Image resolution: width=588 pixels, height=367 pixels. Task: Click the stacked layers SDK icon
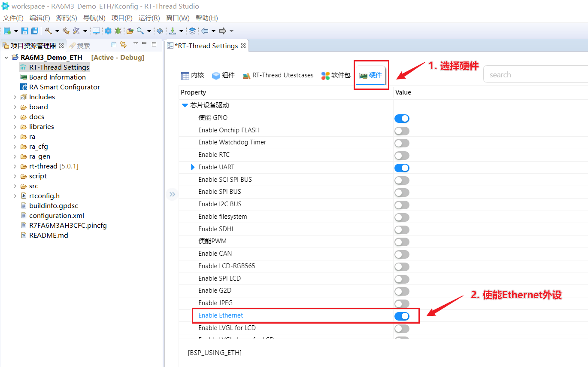click(192, 31)
